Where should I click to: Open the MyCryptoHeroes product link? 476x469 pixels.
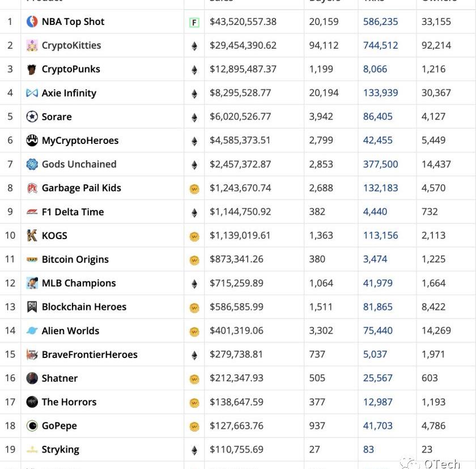tap(80, 140)
